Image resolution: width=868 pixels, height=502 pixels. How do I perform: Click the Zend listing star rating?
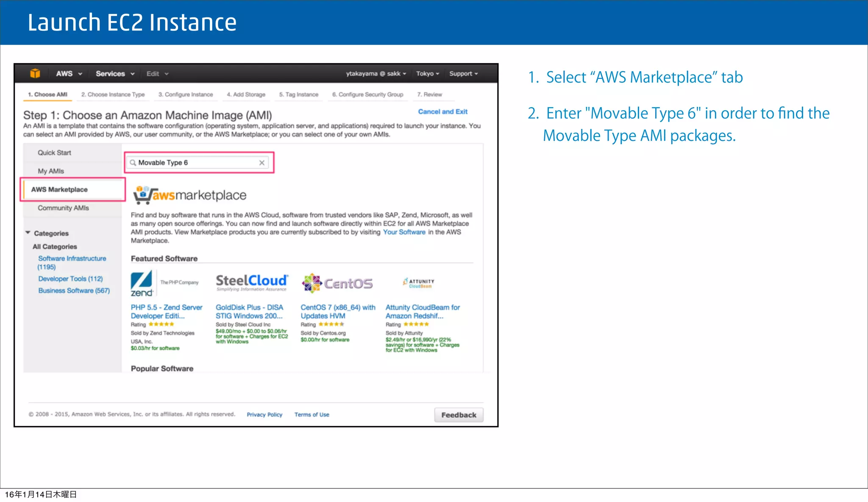(x=161, y=324)
